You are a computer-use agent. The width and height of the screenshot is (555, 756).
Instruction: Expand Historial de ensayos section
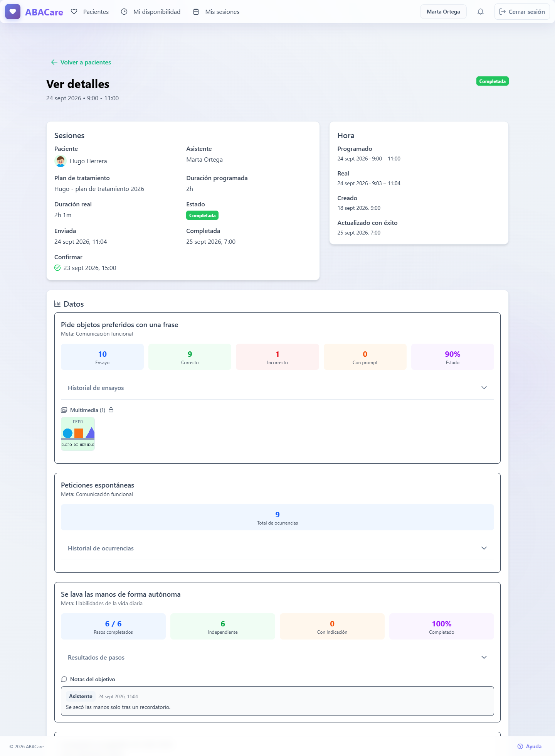tap(277, 388)
